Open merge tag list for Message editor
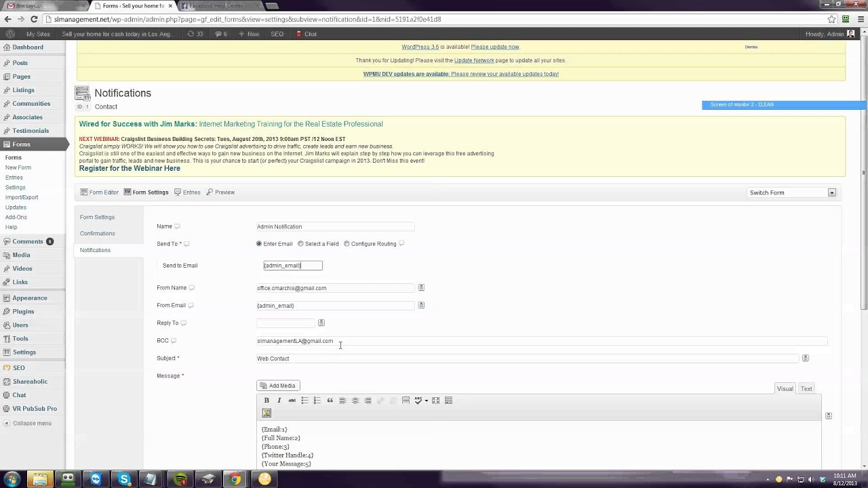Image resolution: width=868 pixels, height=488 pixels. tap(828, 415)
